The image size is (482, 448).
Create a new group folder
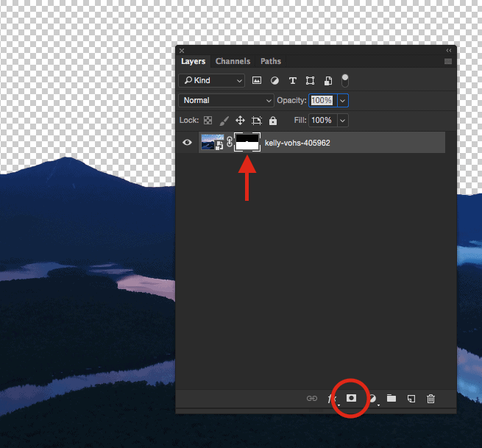coord(391,399)
